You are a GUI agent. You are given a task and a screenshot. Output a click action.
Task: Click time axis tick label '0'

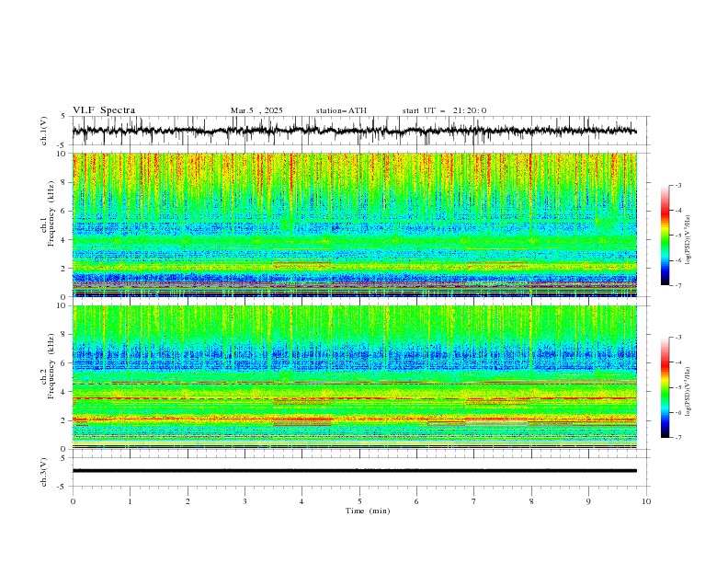(73, 501)
